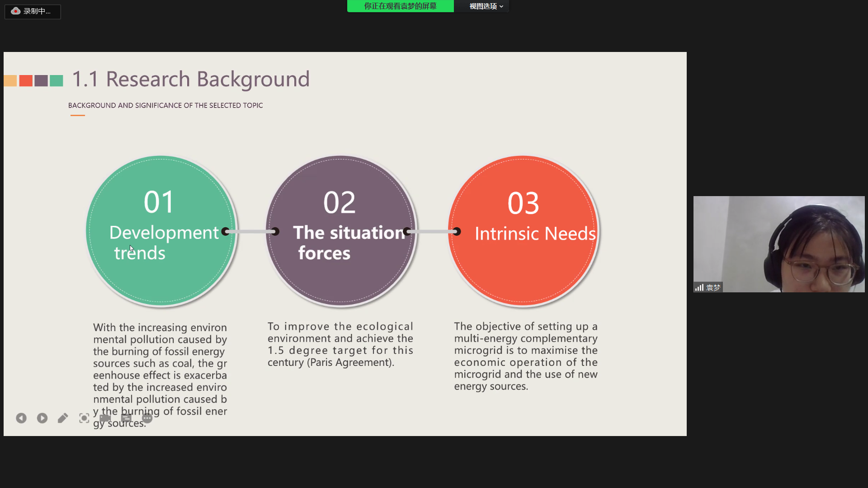
Task: Open the 视图选项 view options dropdown
Action: coord(486,6)
